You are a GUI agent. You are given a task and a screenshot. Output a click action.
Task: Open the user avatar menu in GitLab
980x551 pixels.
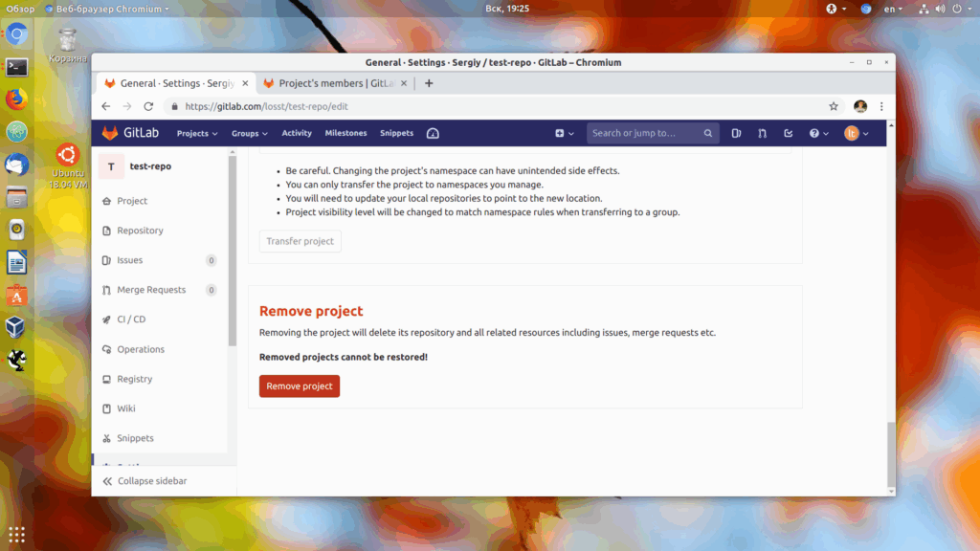pos(856,133)
